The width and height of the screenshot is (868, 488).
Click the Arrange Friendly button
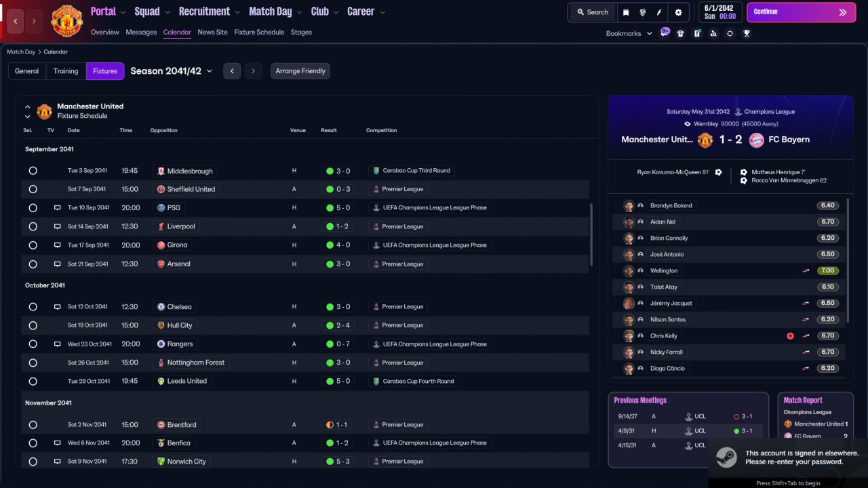point(300,71)
